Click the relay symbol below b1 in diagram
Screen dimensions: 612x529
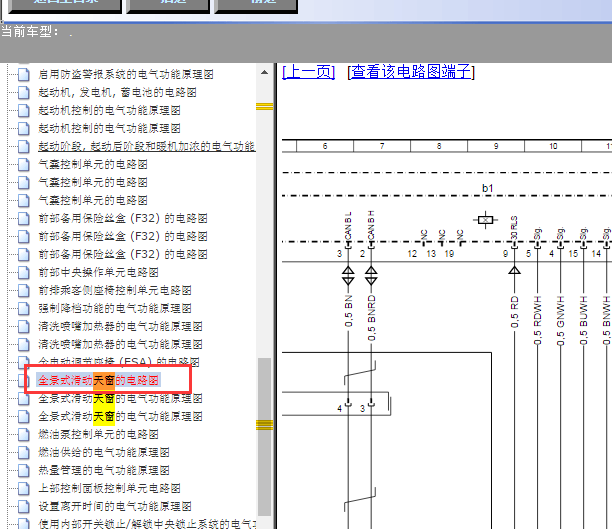tap(485, 220)
